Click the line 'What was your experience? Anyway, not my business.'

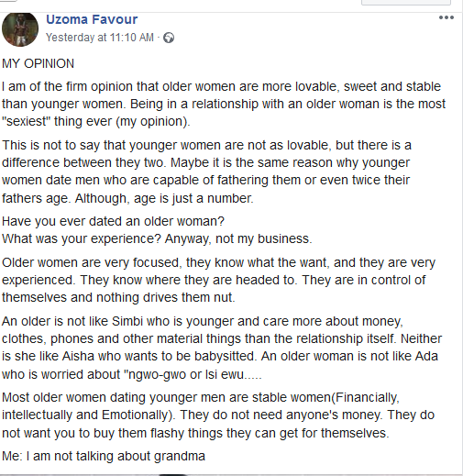(157, 238)
